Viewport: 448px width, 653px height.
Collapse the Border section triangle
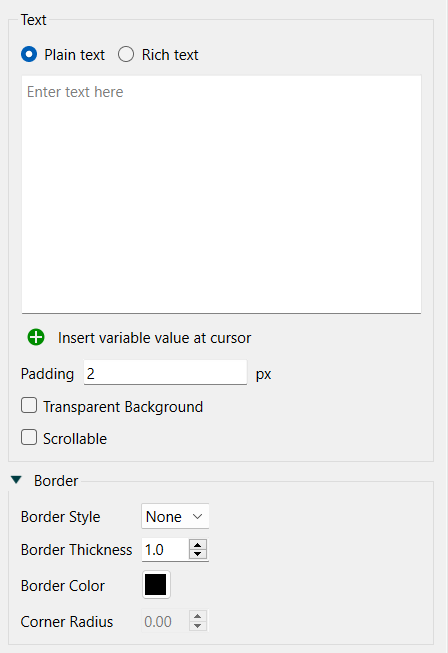coord(16,480)
